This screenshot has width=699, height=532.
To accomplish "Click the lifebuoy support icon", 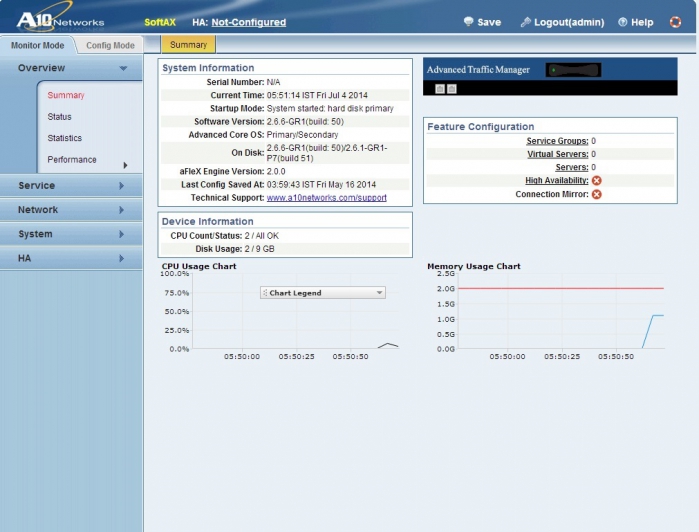I will click(x=675, y=22).
